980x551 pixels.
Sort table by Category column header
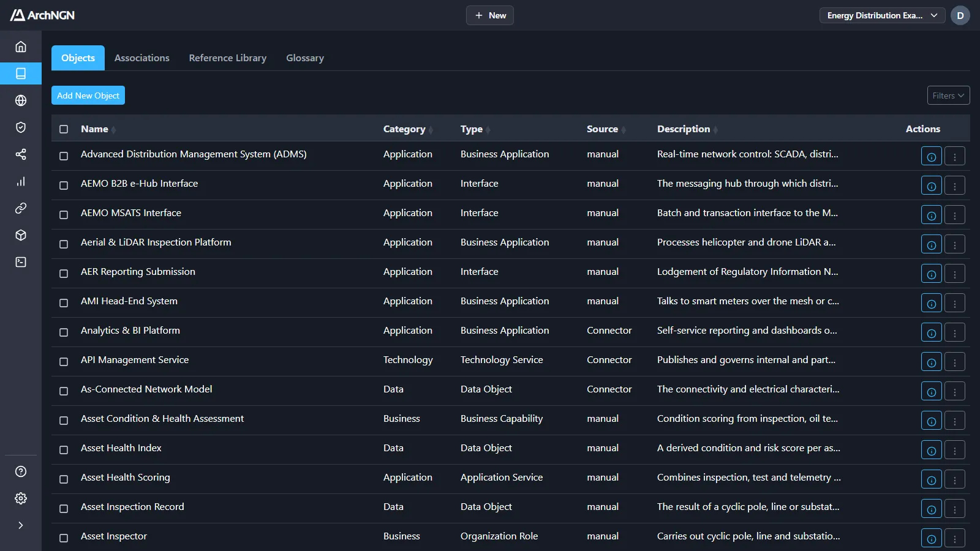(408, 129)
